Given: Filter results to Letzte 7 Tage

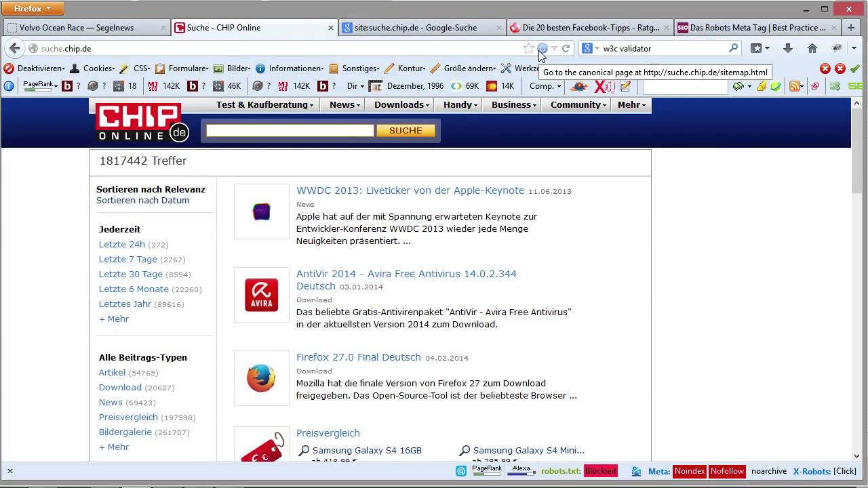Looking at the screenshot, I should click(x=128, y=259).
